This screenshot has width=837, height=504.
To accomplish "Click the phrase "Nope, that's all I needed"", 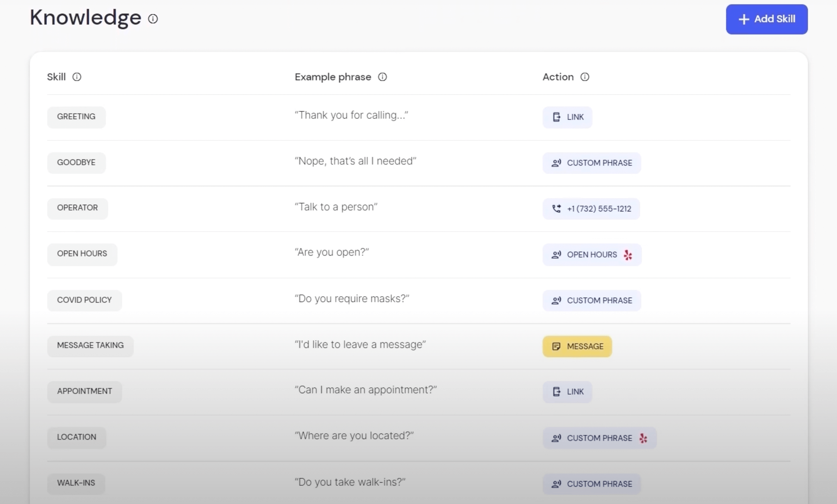I will [355, 161].
